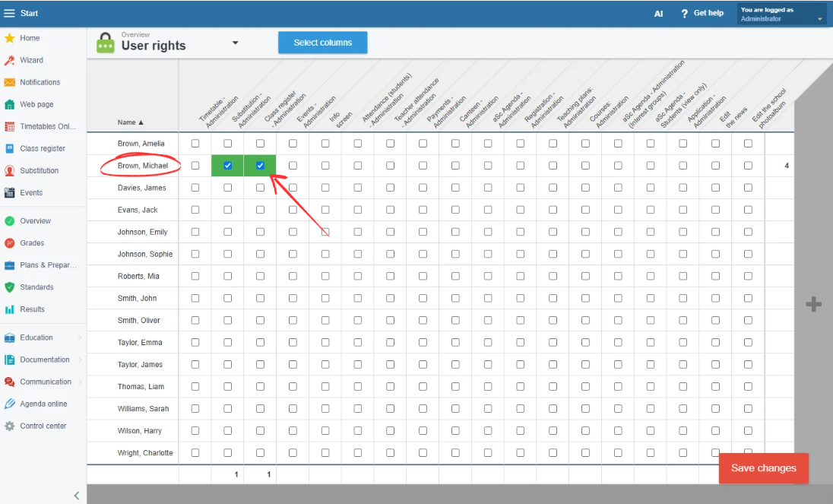Enable Edit school photoalbum for Roberts, Mia
Viewport: 833px width, 504px height.
tap(748, 276)
